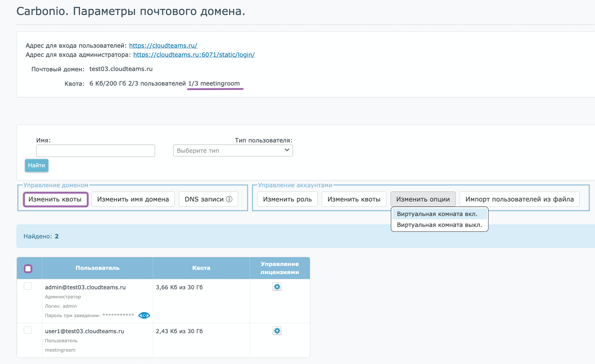The height and width of the screenshot is (364, 595).
Task: Focus the Имя search input field
Action: pos(95,151)
